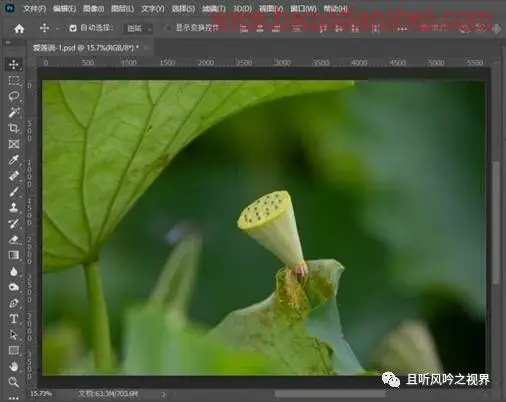Open the 图像(I) menu
This screenshot has width=506, height=402.
[93, 9]
